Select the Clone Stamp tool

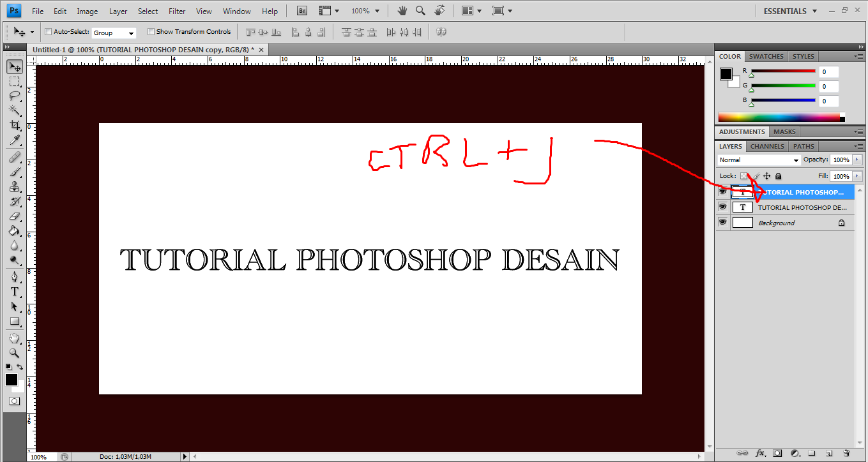coord(15,187)
